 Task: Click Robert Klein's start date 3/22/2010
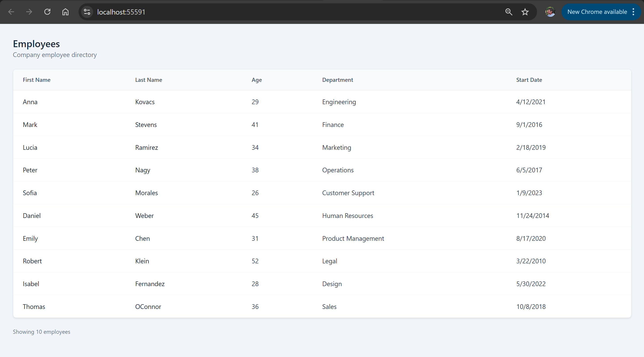pos(531,261)
